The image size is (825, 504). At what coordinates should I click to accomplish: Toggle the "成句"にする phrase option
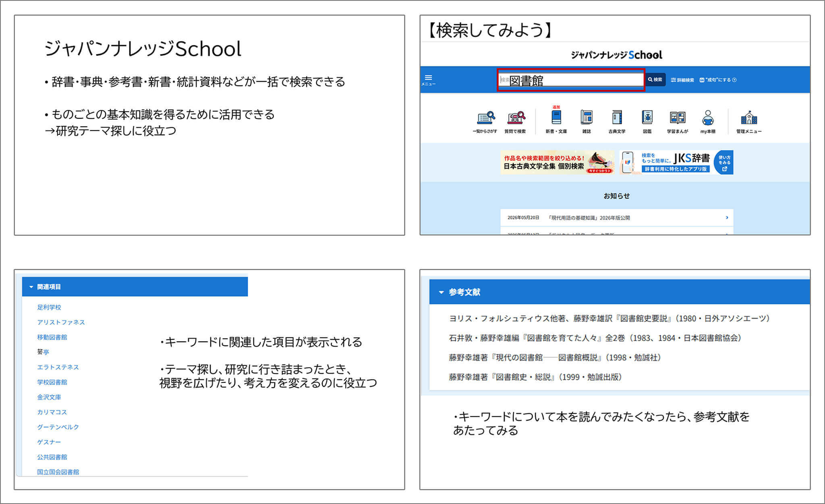click(x=715, y=80)
